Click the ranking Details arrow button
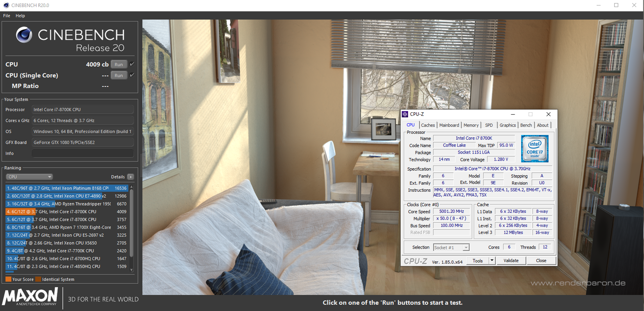Viewport: 644px width, 311px height. (131, 177)
